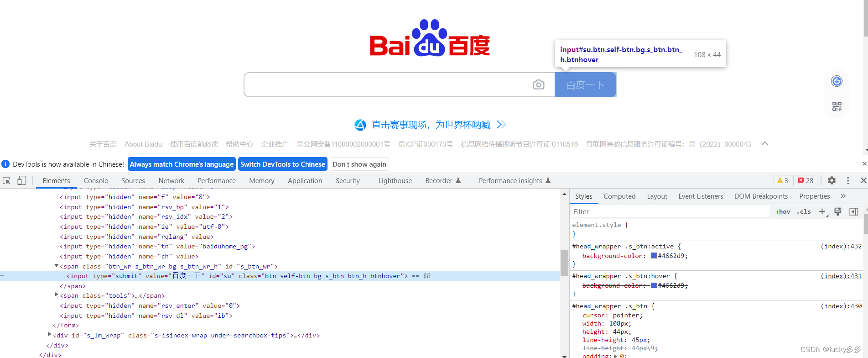
Task: Expand the div s_lm_wrap node
Action: [50, 335]
